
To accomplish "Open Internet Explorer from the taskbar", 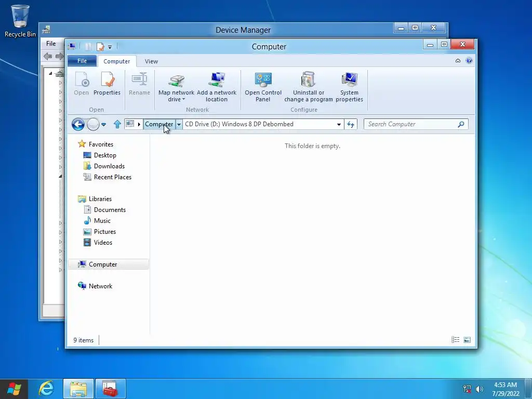I will pos(46,389).
